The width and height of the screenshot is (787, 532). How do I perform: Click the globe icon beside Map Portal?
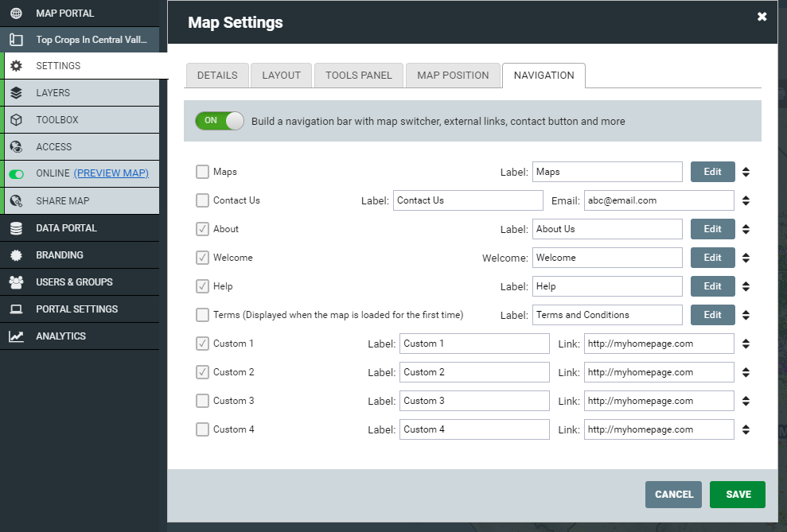[x=16, y=13]
